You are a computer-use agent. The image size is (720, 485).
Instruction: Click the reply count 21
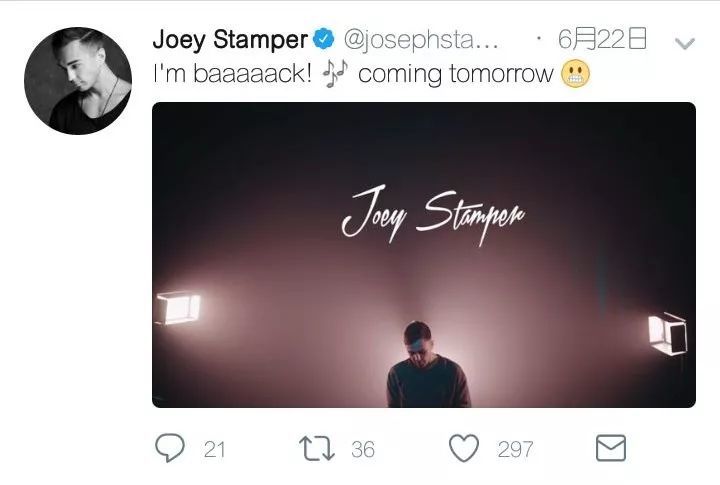(214, 450)
